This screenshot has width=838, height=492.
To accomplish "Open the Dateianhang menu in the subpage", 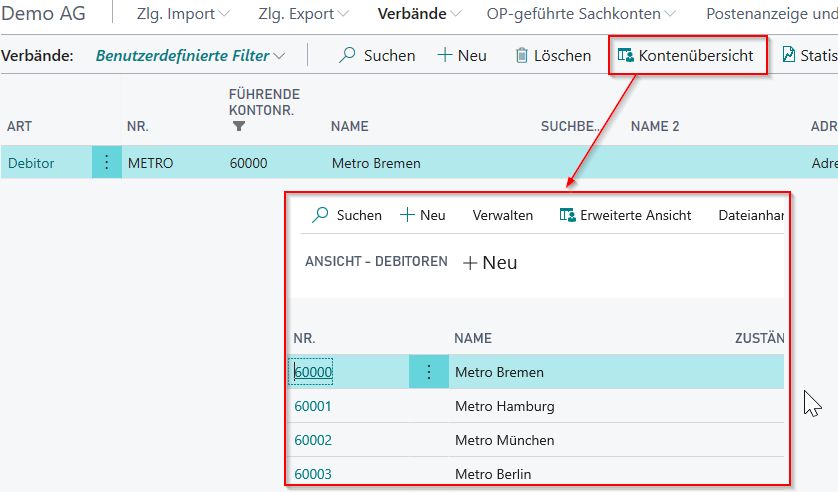I will click(751, 215).
